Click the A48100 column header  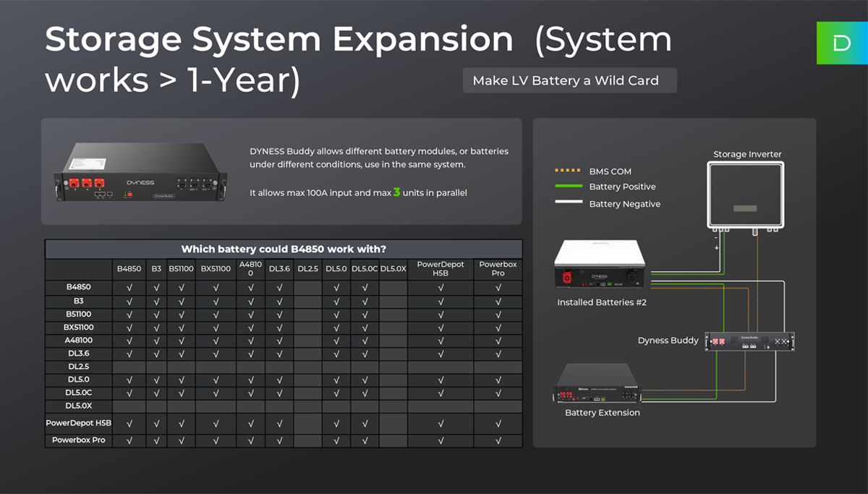coord(250,269)
